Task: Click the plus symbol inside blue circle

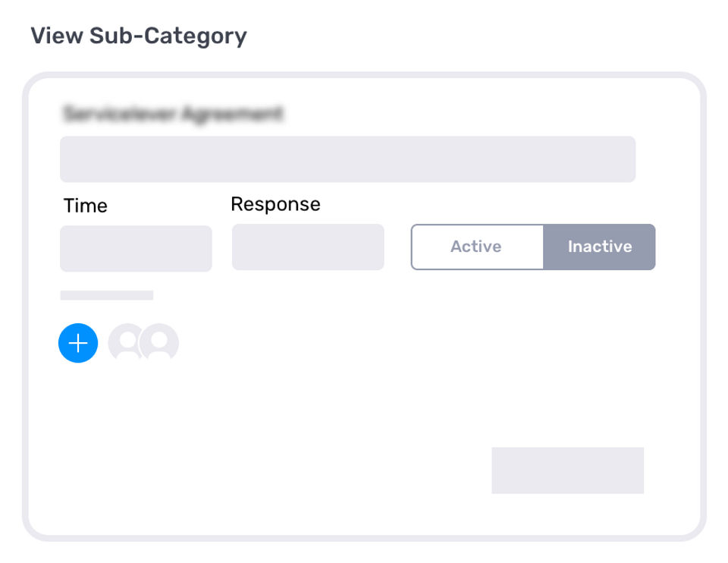Action: tap(78, 343)
